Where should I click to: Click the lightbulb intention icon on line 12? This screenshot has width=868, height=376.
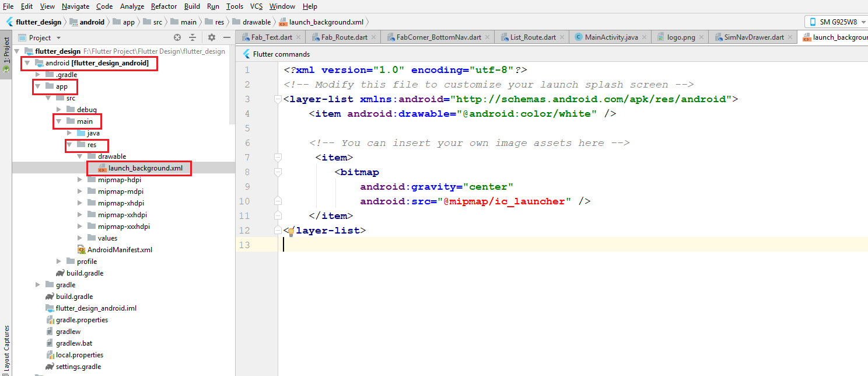tap(291, 232)
